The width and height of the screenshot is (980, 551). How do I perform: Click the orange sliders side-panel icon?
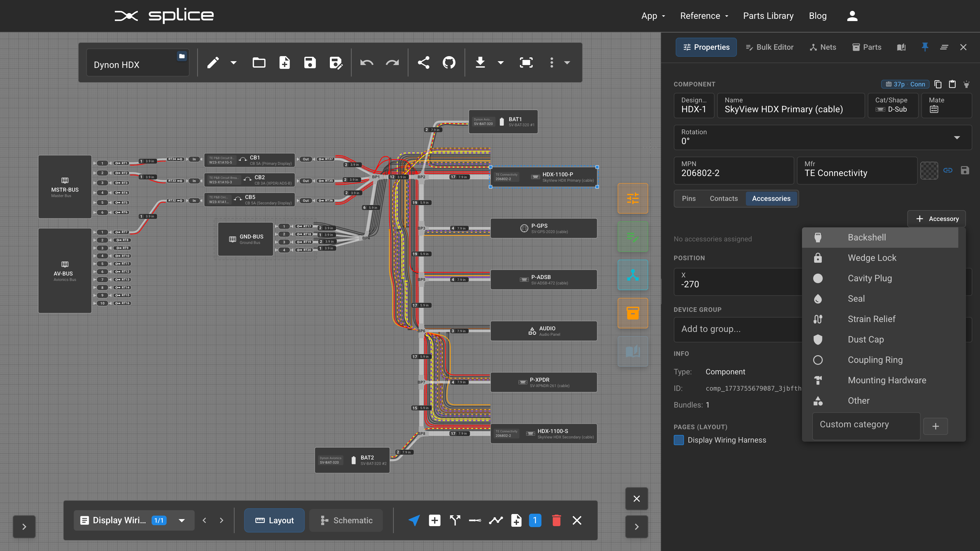tap(633, 198)
